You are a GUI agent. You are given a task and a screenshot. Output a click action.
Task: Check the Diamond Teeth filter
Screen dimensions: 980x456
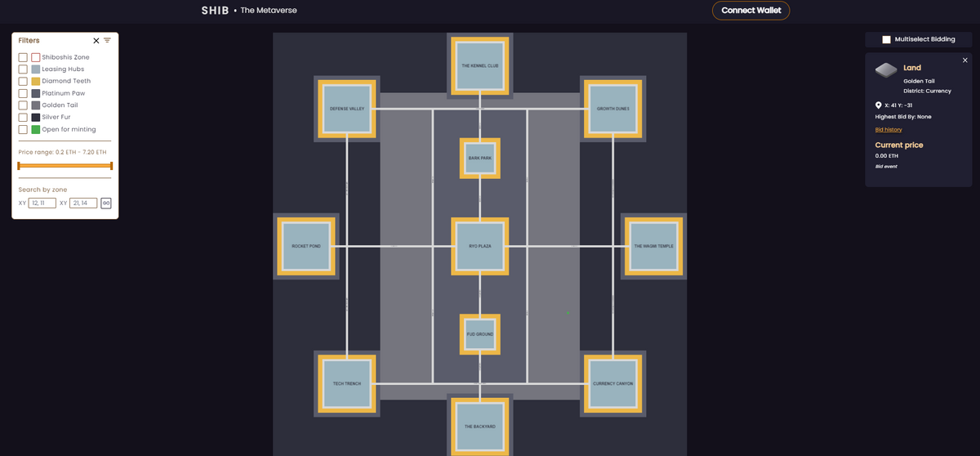(x=23, y=81)
